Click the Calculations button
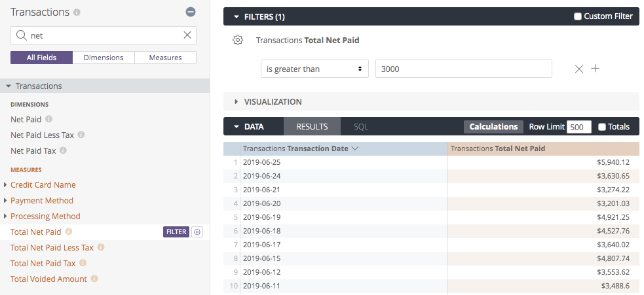This screenshot has width=644, height=295. click(493, 127)
